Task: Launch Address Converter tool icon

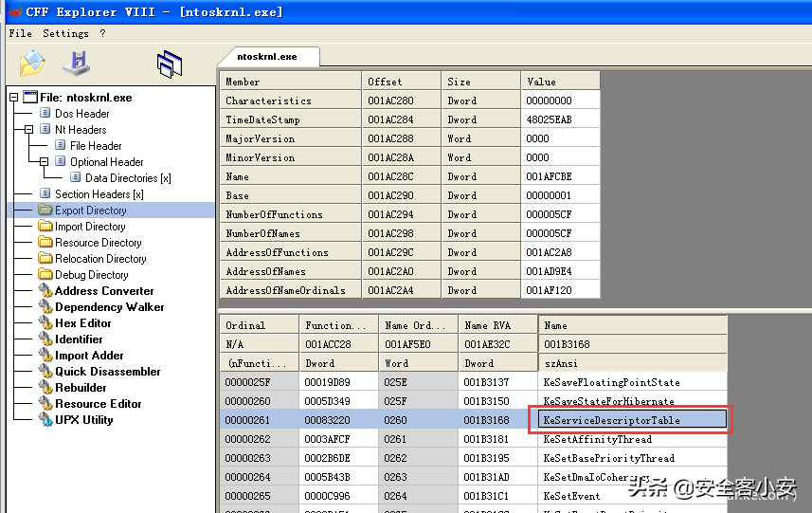Action: 45,290
